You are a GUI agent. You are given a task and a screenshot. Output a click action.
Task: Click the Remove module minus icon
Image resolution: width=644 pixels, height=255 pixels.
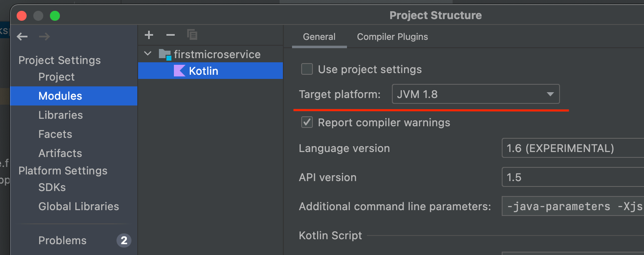point(170,35)
